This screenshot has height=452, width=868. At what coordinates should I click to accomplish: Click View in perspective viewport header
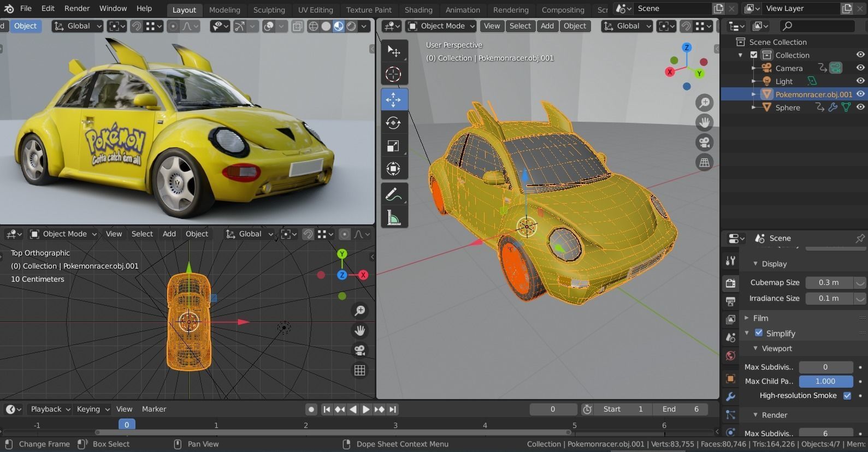(x=492, y=26)
